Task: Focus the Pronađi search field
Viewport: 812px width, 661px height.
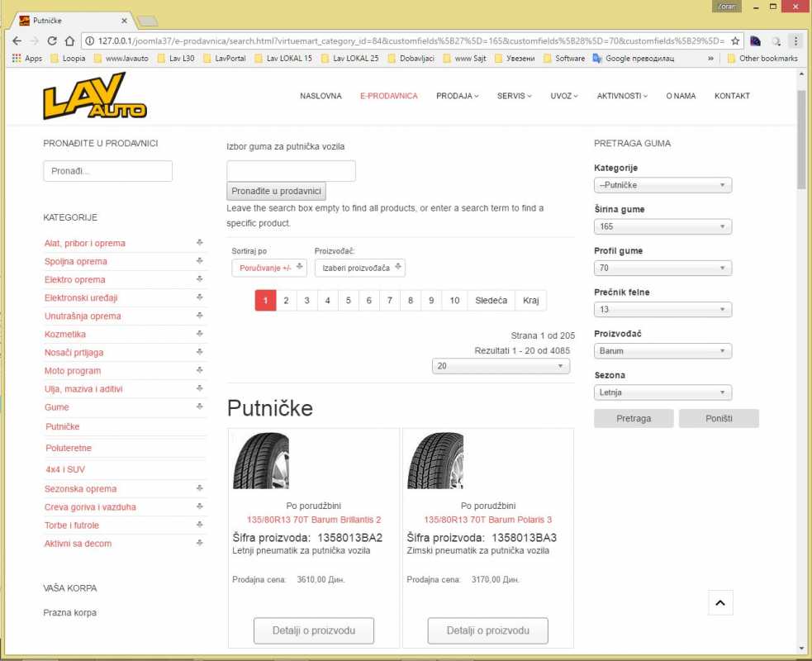Action: (x=107, y=171)
